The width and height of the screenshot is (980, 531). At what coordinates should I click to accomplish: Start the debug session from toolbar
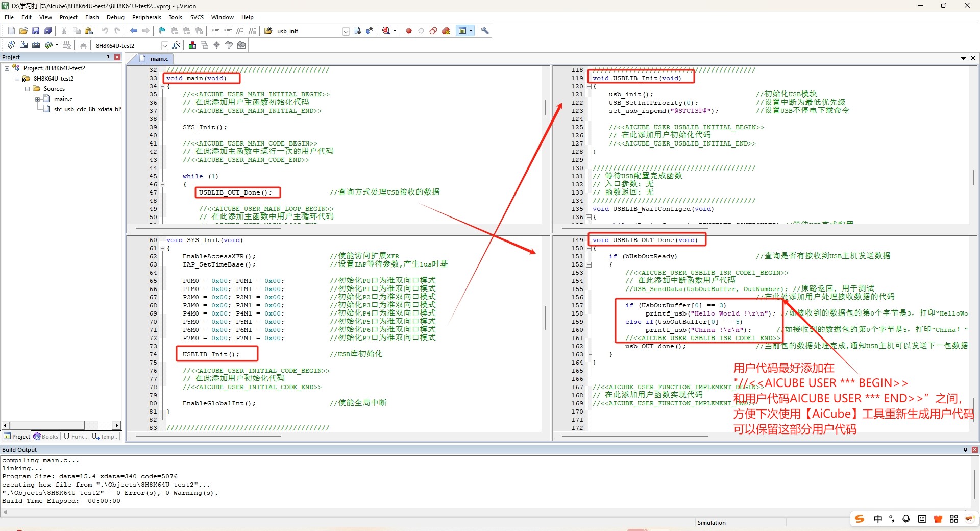[386, 31]
